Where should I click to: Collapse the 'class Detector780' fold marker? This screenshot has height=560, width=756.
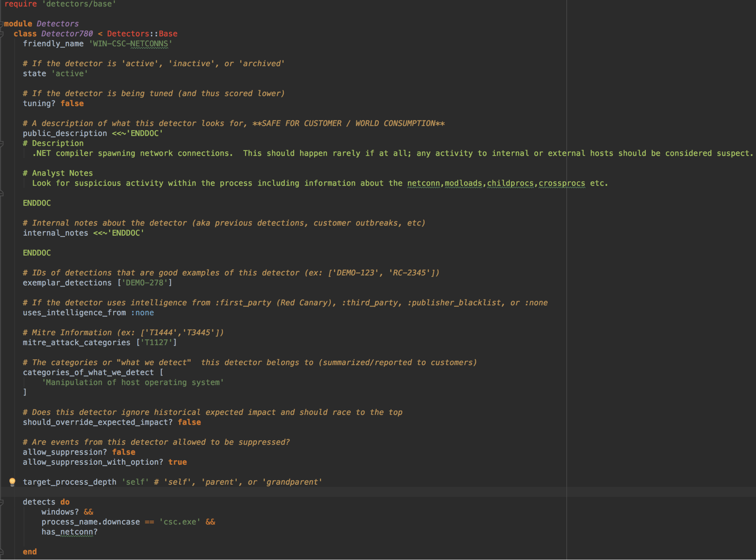[2, 34]
